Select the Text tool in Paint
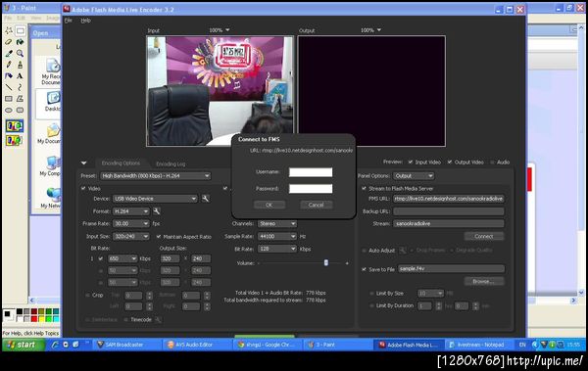 (20, 75)
